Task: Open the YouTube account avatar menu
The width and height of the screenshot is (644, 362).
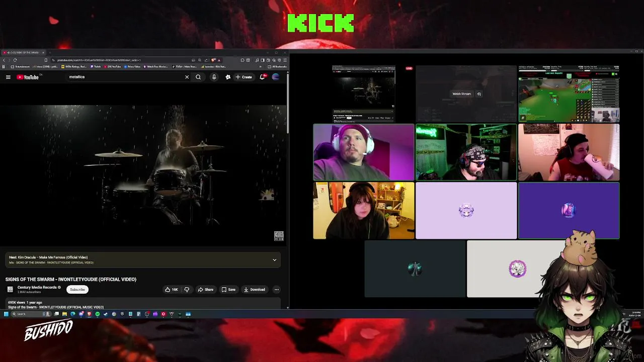Action: coord(276,77)
